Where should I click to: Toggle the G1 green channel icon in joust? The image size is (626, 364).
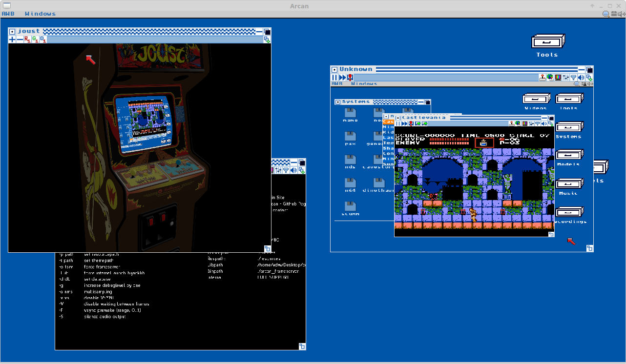click(35, 40)
